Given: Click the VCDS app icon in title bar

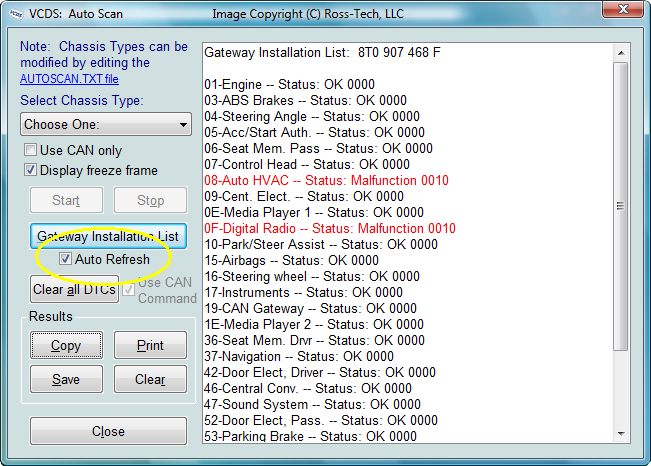Looking at the screenshot, I should click(16, 14).
